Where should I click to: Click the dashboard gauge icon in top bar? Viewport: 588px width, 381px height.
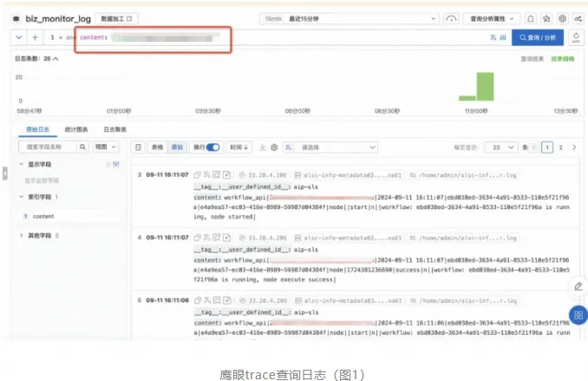point(451,19)
